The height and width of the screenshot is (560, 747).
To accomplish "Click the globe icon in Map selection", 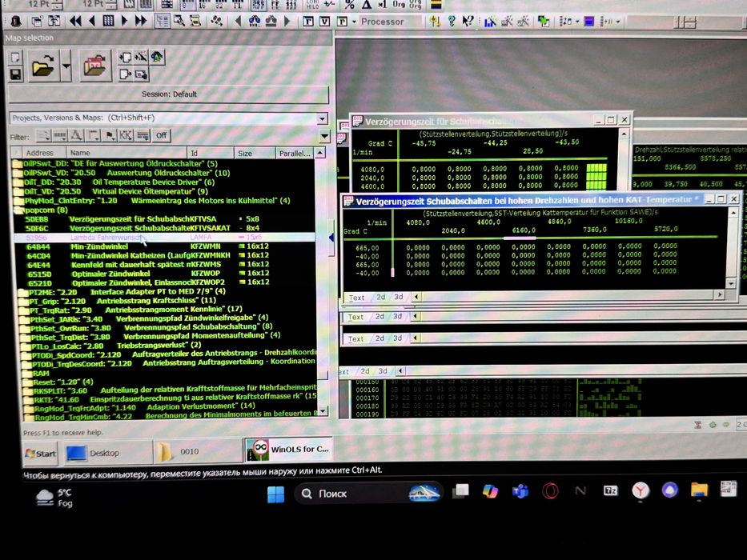I will tap(157, 57).
